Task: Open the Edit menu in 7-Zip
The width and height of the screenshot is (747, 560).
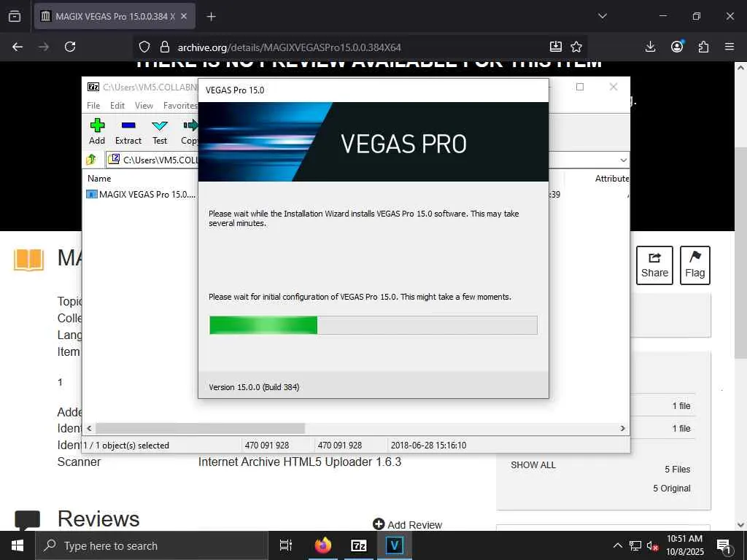Action: coord(117,106)
